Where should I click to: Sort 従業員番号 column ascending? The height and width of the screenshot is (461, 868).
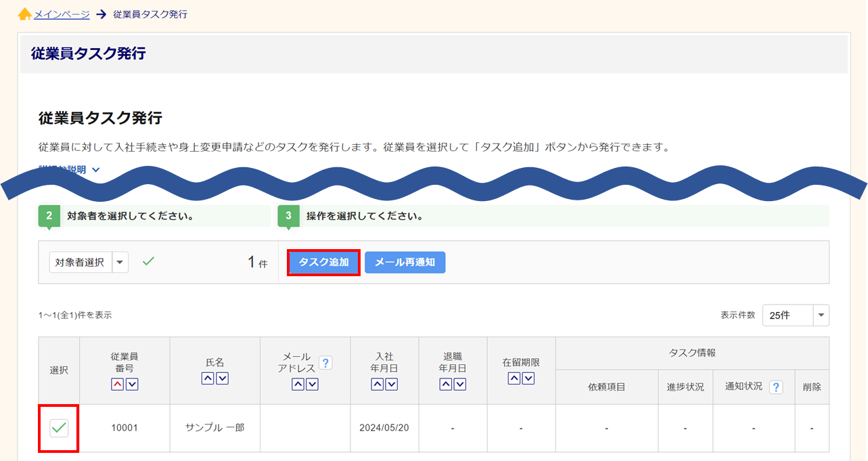coord(118,385)
